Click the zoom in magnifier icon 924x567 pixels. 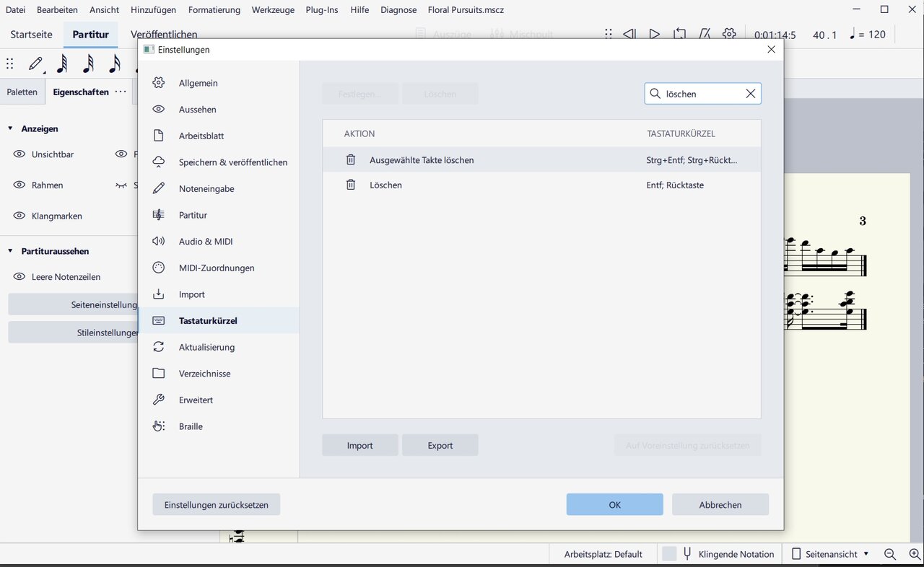pos(915,554)
